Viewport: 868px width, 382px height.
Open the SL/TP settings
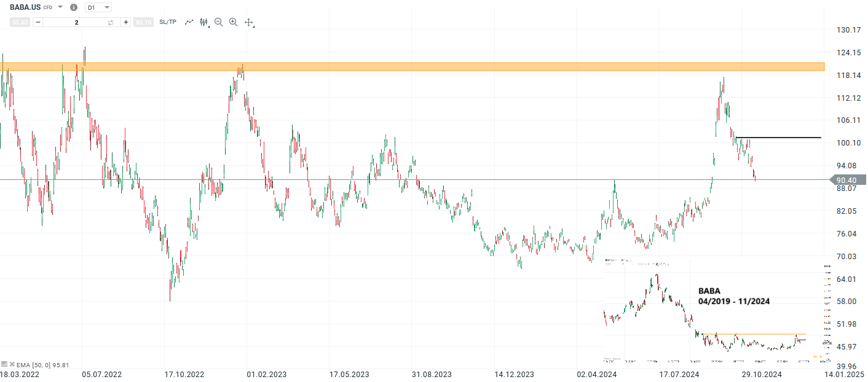click(x=168, y=22)
